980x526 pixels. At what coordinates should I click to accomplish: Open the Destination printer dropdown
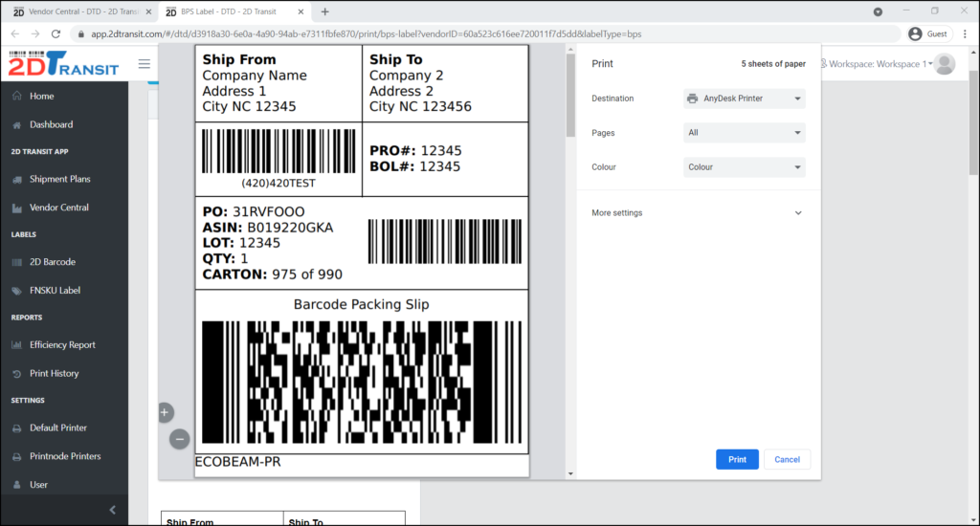click(x=744, y=99)
